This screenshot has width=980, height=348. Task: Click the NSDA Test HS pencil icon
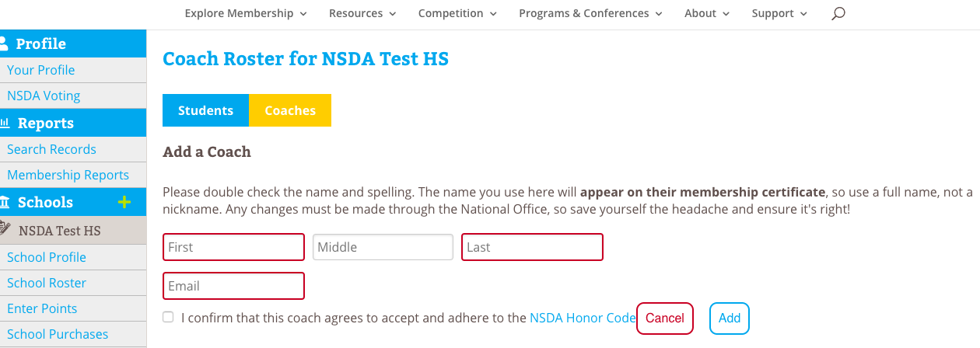[5, 229]
